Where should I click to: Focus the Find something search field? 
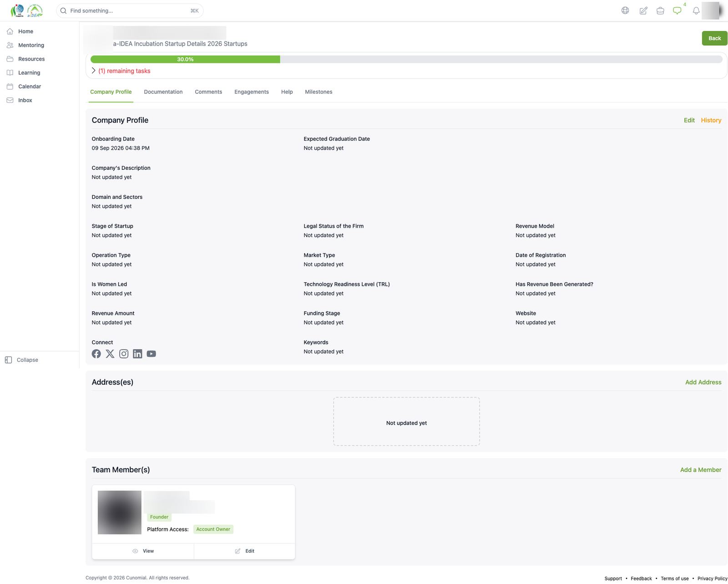coord(130,10)
